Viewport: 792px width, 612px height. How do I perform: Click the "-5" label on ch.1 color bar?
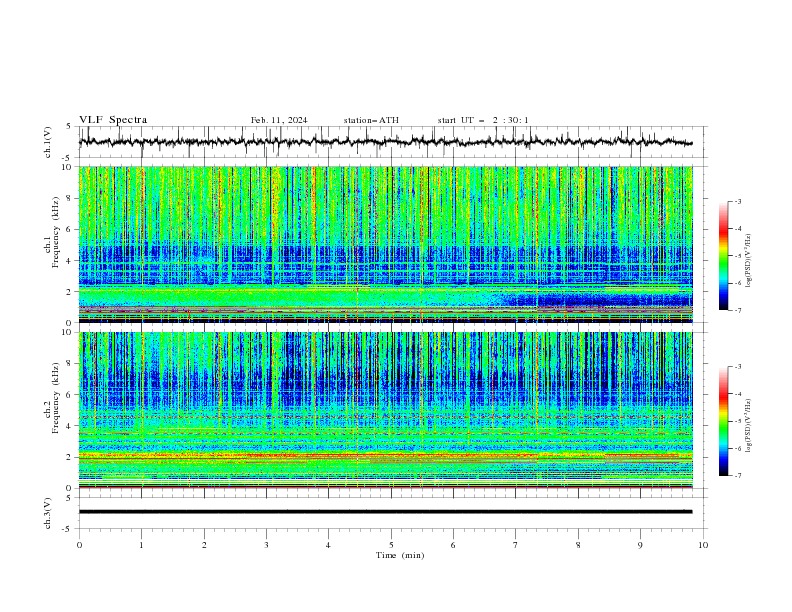pos(738,256)
